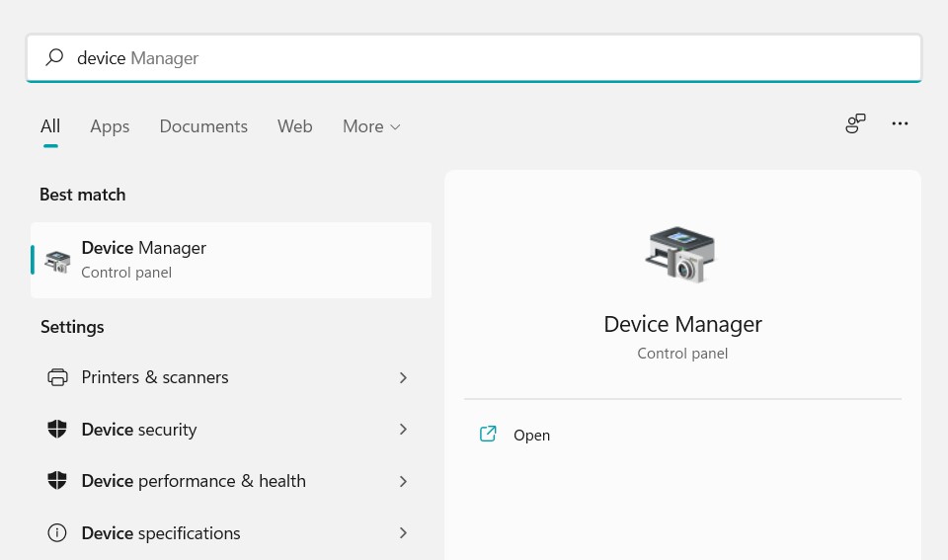Click the shield icon next to Device security

pos(57,429)
